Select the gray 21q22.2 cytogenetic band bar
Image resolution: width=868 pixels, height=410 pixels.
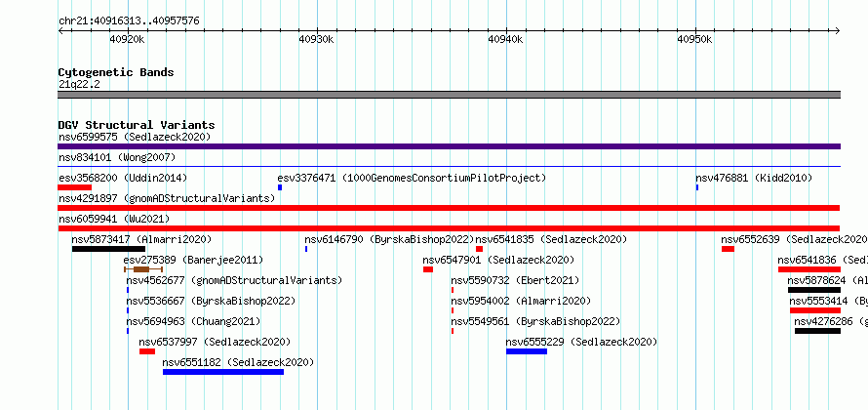pos(449,95)
